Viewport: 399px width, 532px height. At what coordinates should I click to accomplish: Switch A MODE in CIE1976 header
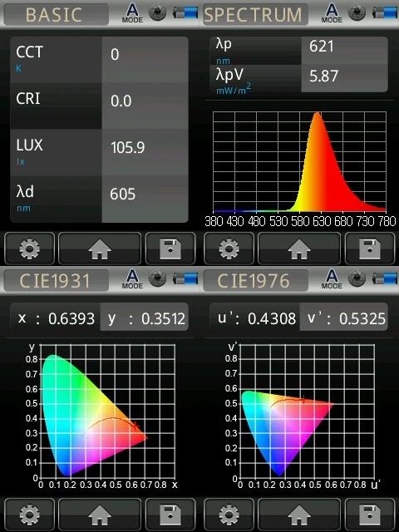click(x=332, y=279)
